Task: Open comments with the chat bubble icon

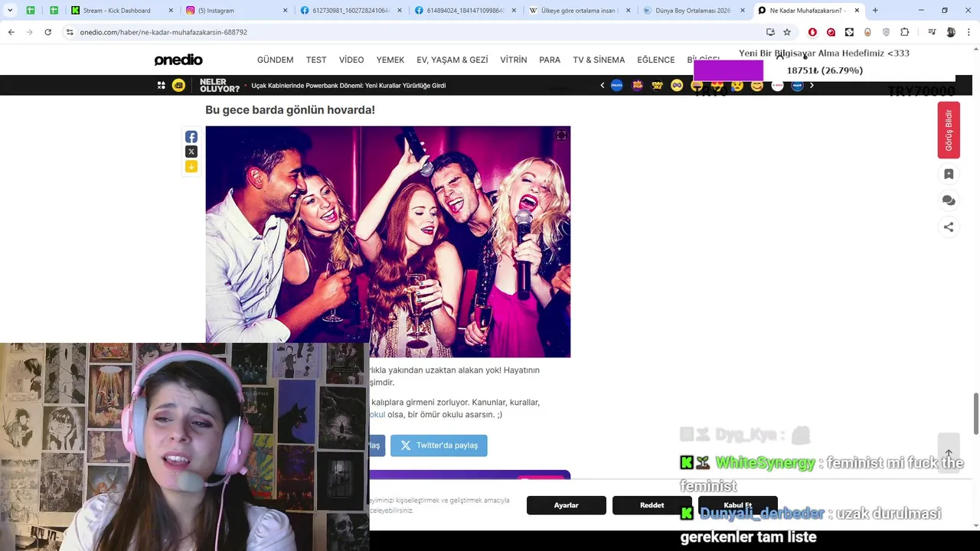Action: (x=949, y=201)
